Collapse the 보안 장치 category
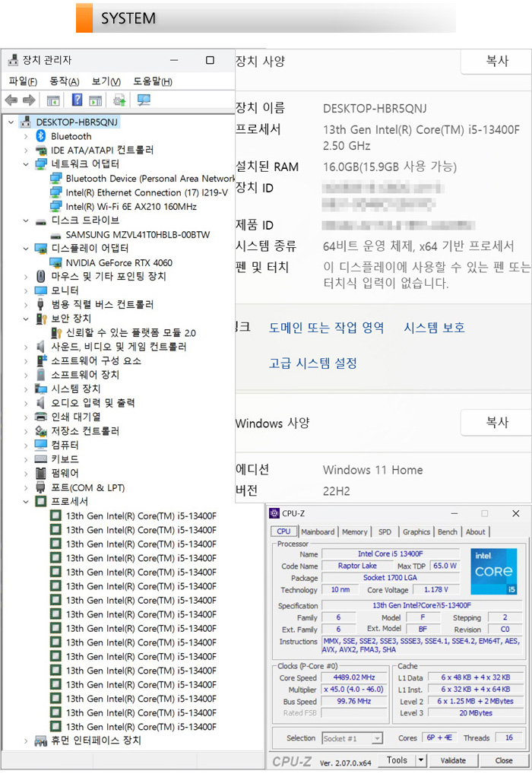 (26, 319)
